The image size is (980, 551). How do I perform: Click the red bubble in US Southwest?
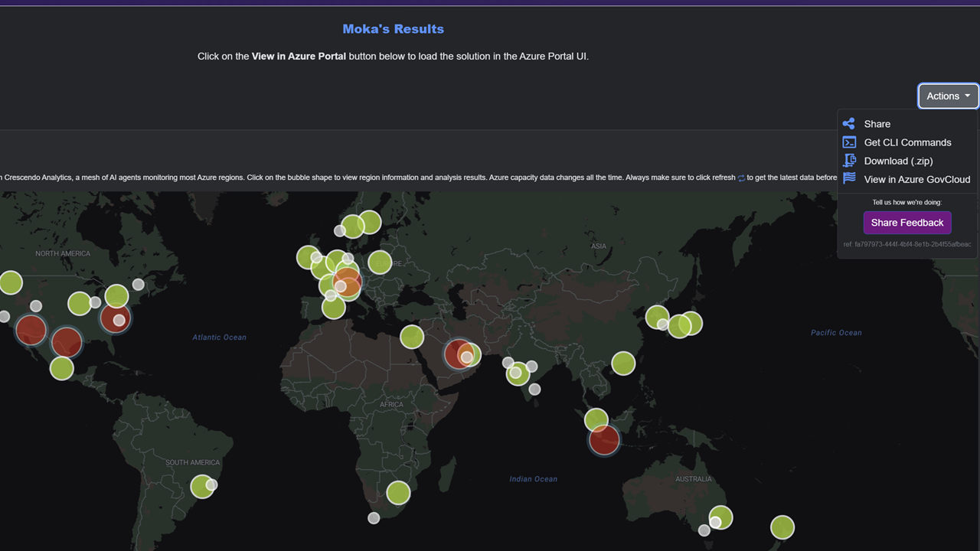tap(31, 330)
